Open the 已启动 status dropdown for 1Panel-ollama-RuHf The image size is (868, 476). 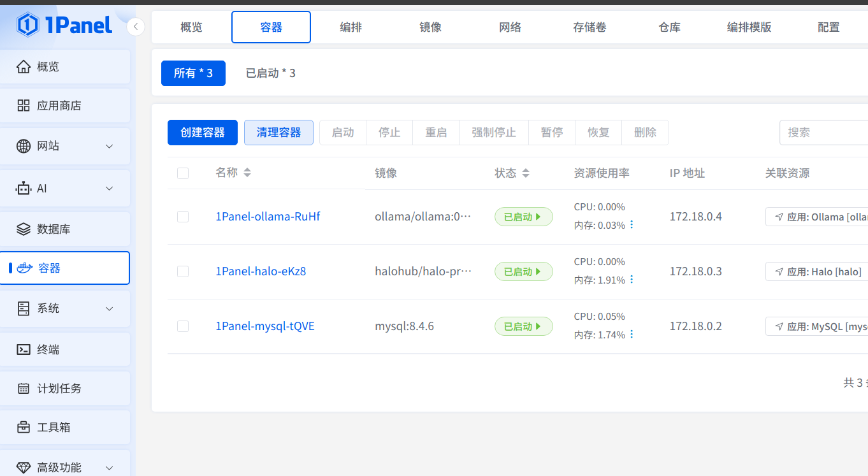524,217
